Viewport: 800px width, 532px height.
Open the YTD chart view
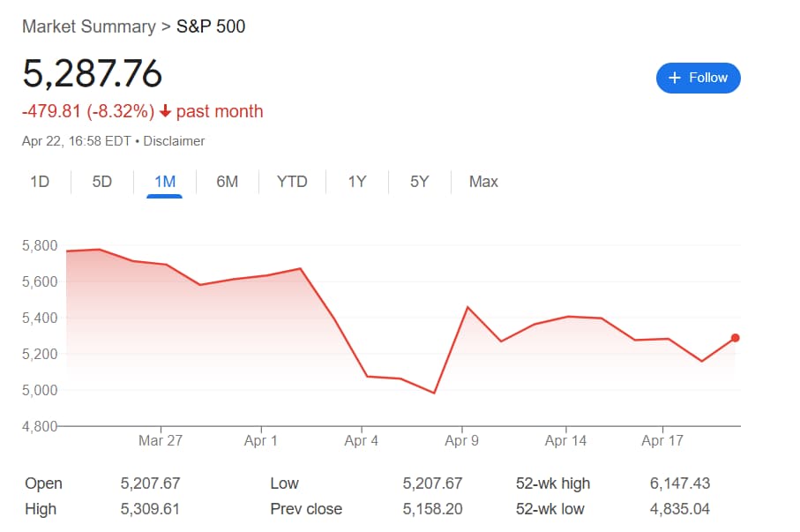tap(291, 182)
